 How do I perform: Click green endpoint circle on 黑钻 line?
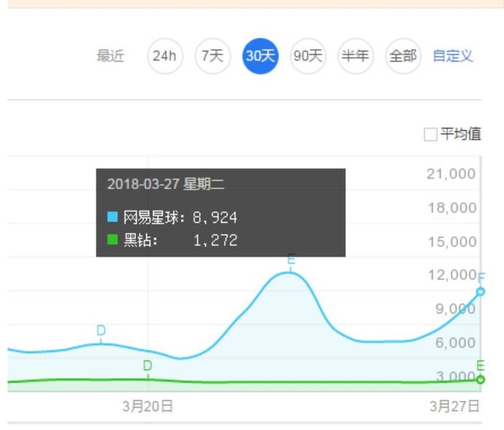(x=480, y=380)
